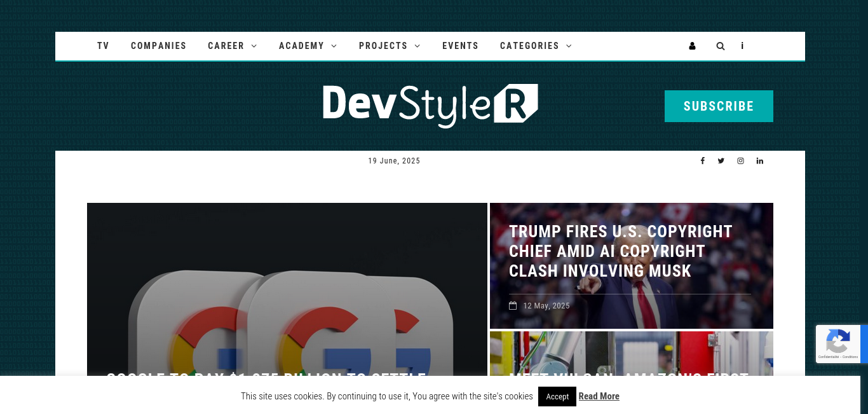Open the Amazon Vulcan robot article thumbnail

(x=632, y=354)
